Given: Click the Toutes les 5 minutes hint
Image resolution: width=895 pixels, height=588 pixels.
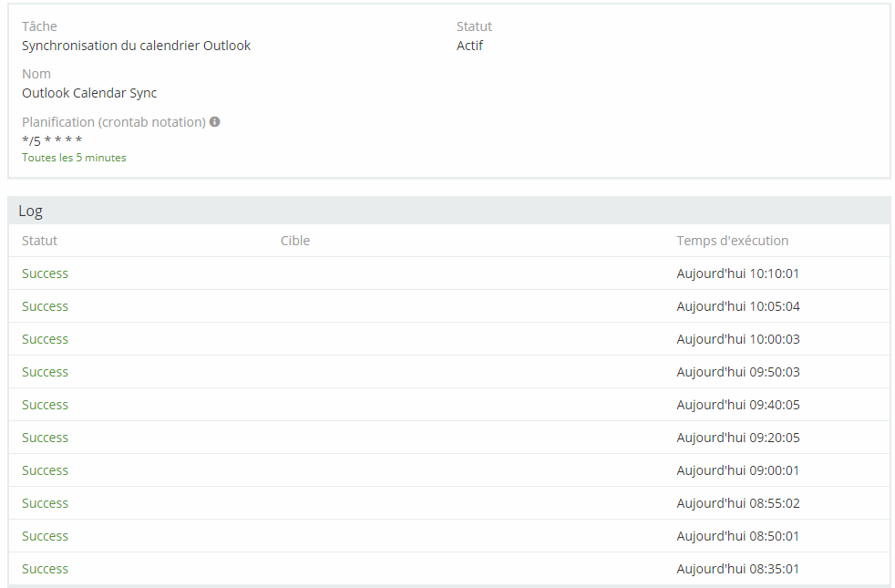Looking at the screenshot, I should pyautogui.click(x=74, y=158).
